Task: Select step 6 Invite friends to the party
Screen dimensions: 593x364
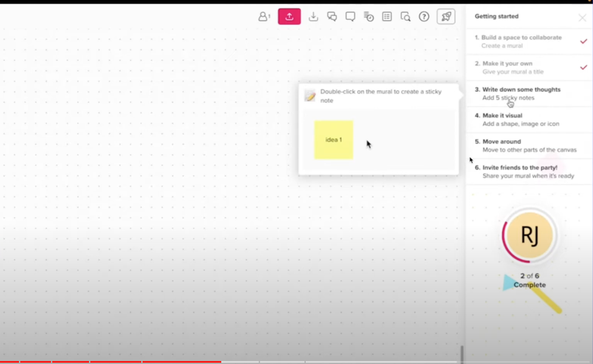Action: click(x=529, y=171)
